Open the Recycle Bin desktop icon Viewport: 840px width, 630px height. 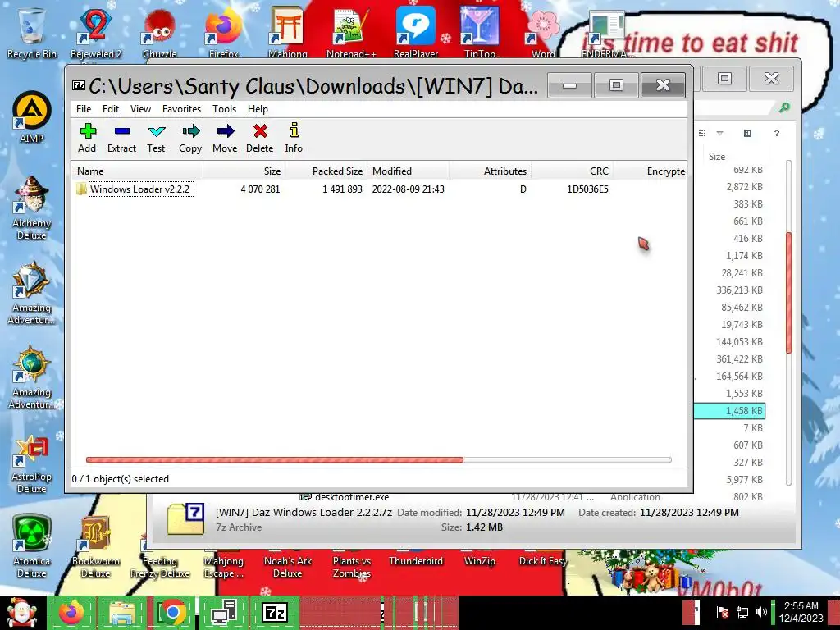tap(32, 33)
